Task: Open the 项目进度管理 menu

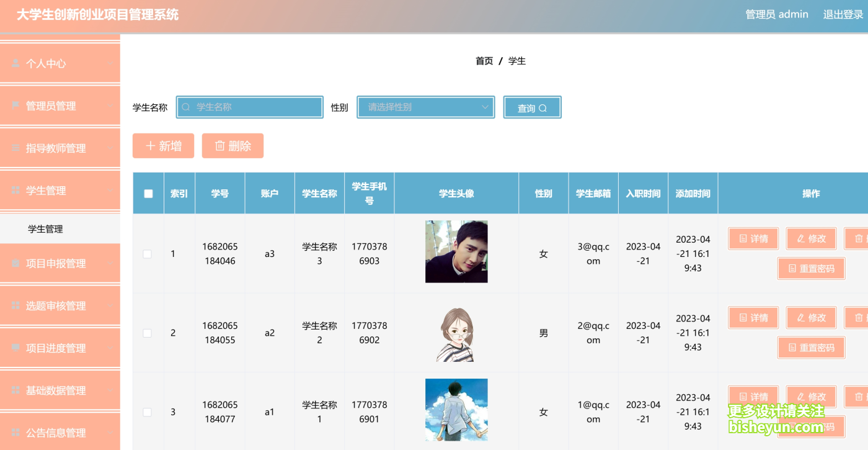Action: [60, 348]
